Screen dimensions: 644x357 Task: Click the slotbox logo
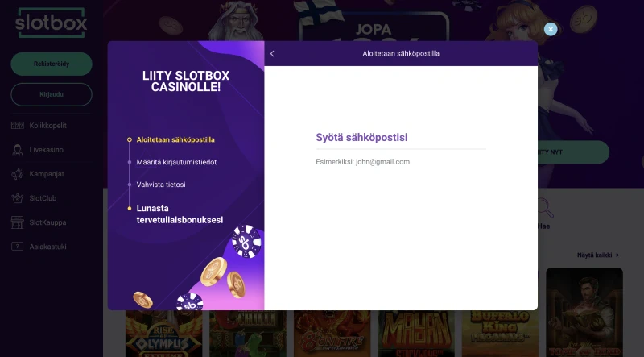[51, 23]
